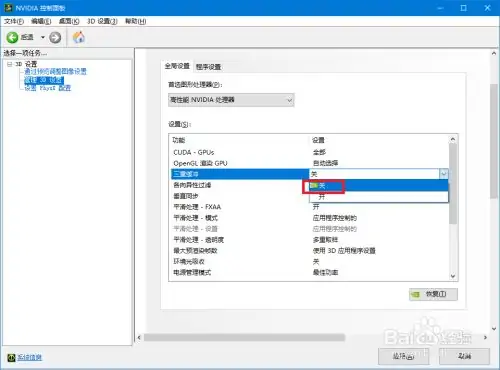Switch to the 全局设置 tab
The width and height of the screenshot is (500, 370).
tap(177, 66)
